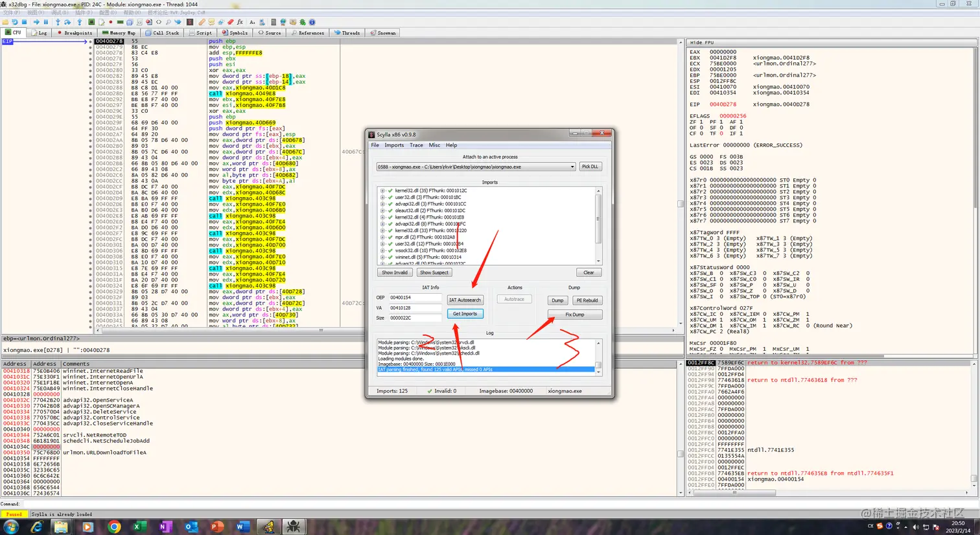Click the IAT Size input field
The width and height of the screenshot is (980, 535).
415,318
